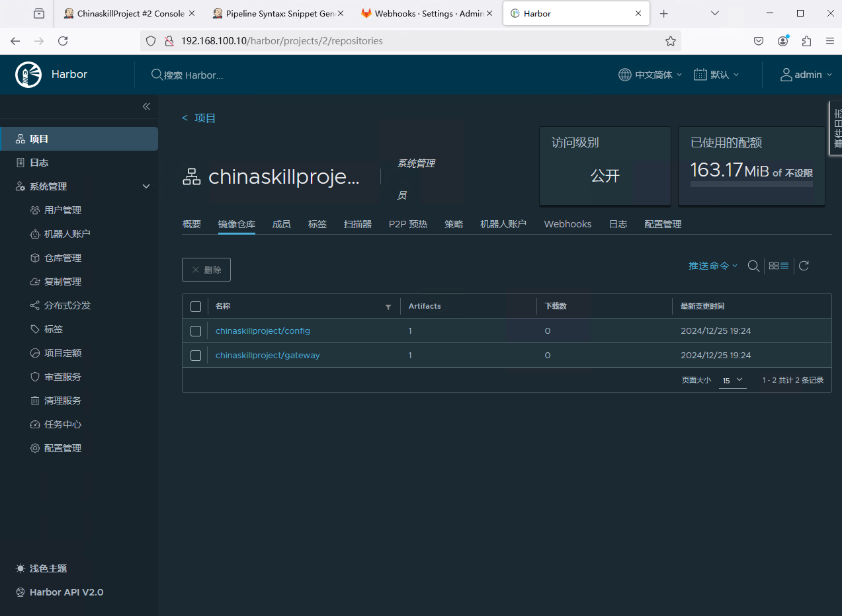The image size is (842, 616).
Task: Switch to the 策略 tab
Action: coord(454,225)
